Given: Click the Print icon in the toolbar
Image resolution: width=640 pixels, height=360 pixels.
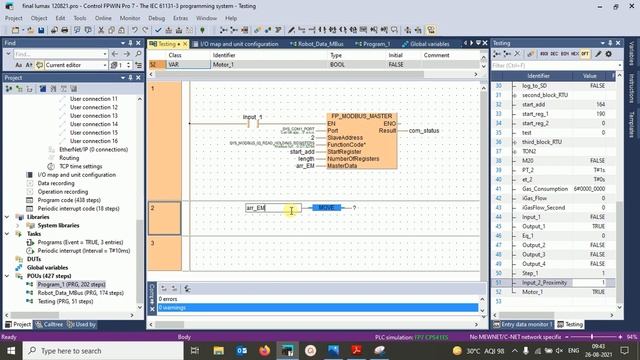Looking at the screenshot, I should pyautogui.click(x=64, y=30).
